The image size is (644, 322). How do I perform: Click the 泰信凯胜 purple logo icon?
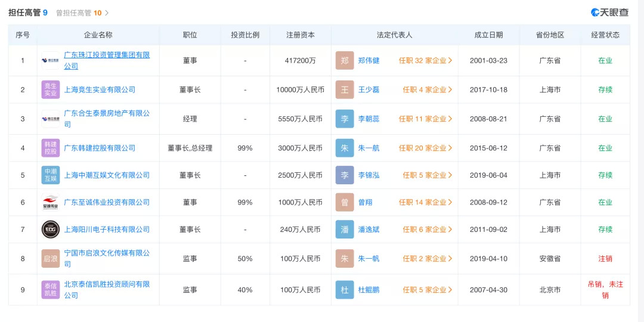pos(51,290)
